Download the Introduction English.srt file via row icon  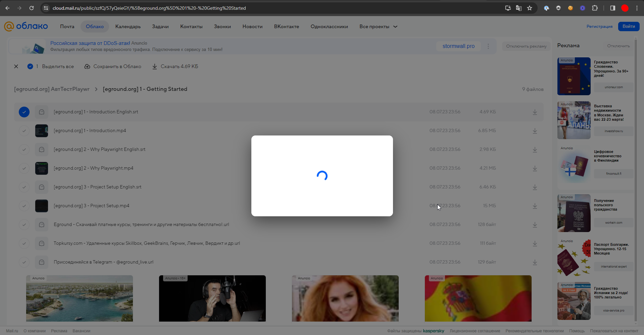535,112
